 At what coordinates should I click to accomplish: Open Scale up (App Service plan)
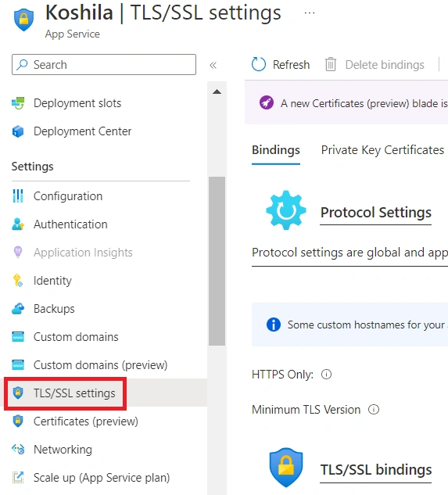(102, 478)
